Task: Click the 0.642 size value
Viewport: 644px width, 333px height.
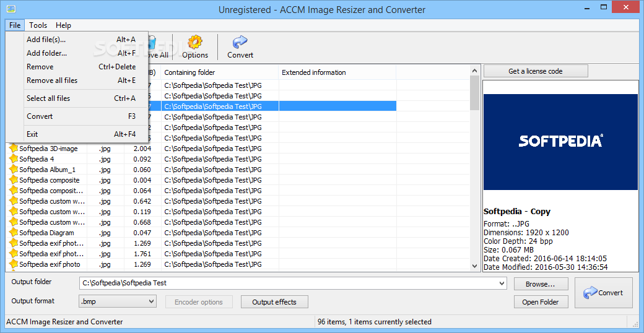Action: click(x=142, y=201)
